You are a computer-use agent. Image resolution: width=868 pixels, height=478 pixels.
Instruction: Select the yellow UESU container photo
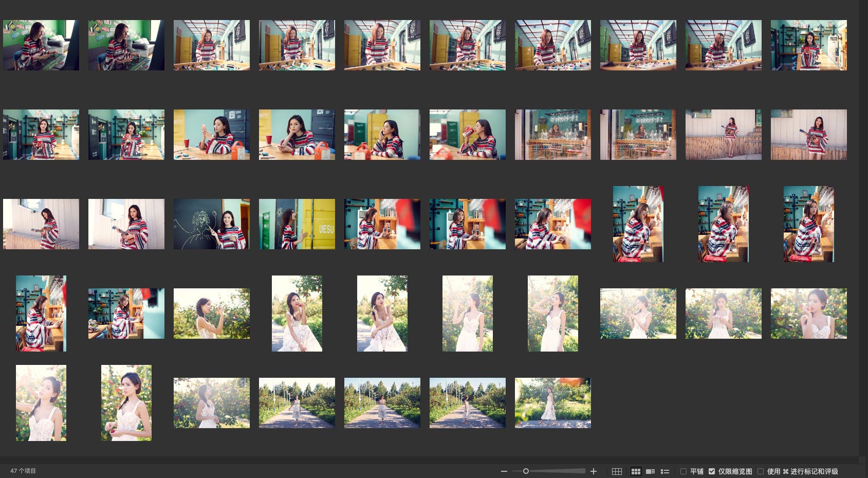coord(297,224)
